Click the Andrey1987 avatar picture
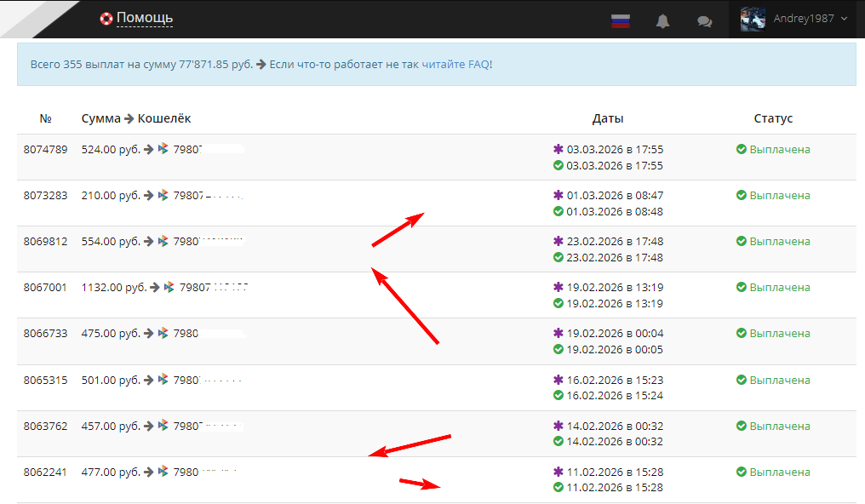Screen dimensions: 865x504 tap(753, 19)
